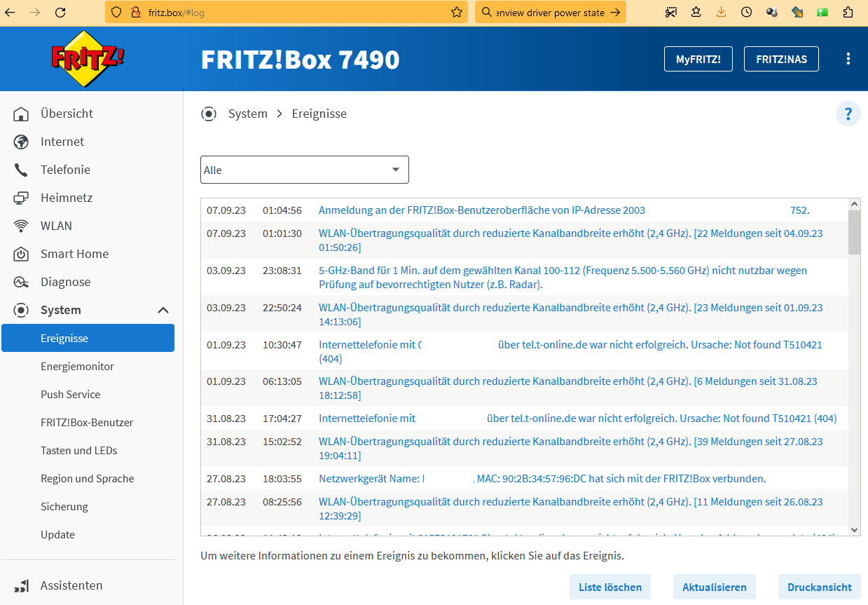The height and width of the screenshot is (605, 868).
Task: Click the event list scrollbar down arrow
Action: click(x=855, y=530)
